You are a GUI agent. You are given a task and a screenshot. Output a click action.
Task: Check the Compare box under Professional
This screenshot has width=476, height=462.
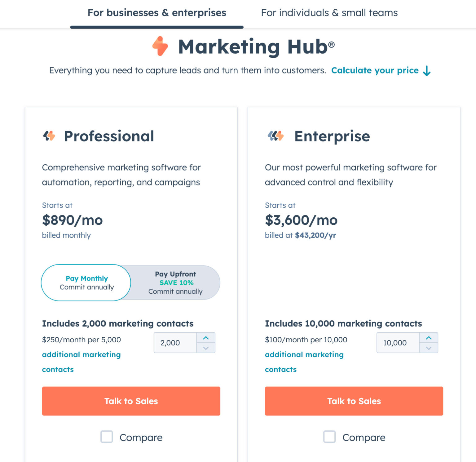107,437
